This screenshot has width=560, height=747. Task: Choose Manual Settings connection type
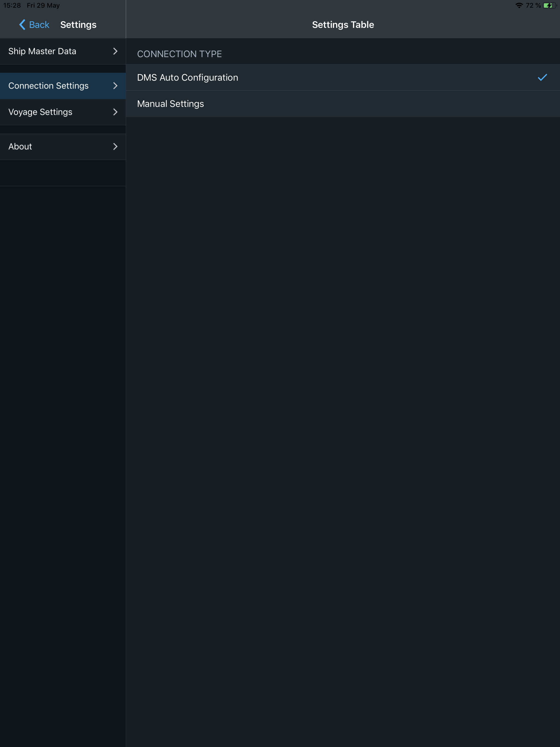tap(171, 104)
